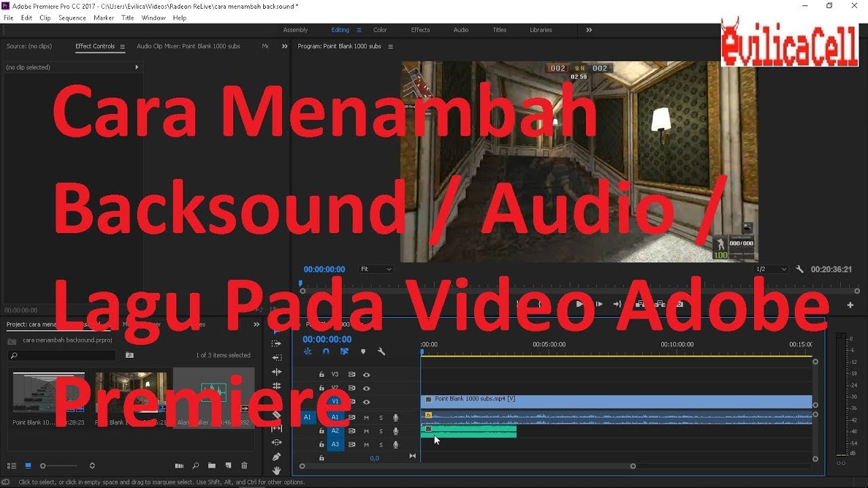Mute audio track A1

[366, 418]
